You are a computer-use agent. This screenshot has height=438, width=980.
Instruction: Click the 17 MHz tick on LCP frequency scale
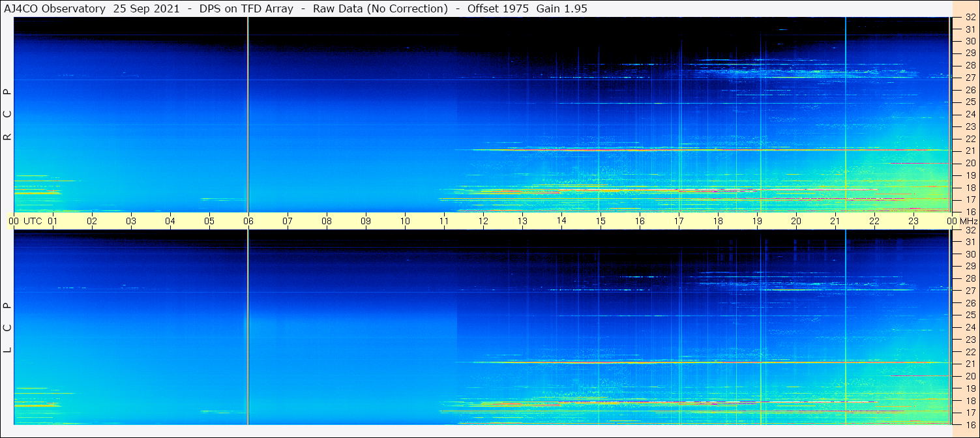[x=970, y=413]
